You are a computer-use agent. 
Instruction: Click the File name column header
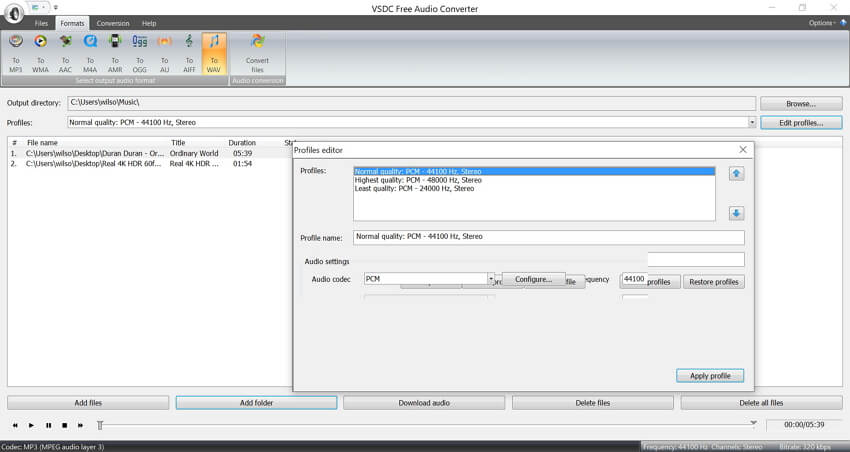click(x=42, y=143)
